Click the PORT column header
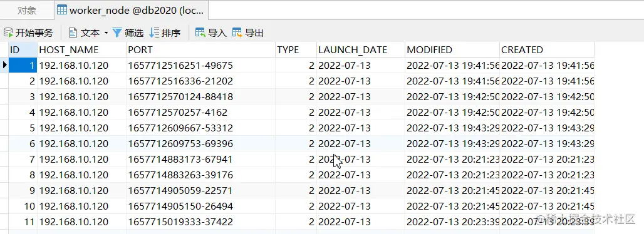The height and width of the screenshot is (234, 644). coord(201,49)
